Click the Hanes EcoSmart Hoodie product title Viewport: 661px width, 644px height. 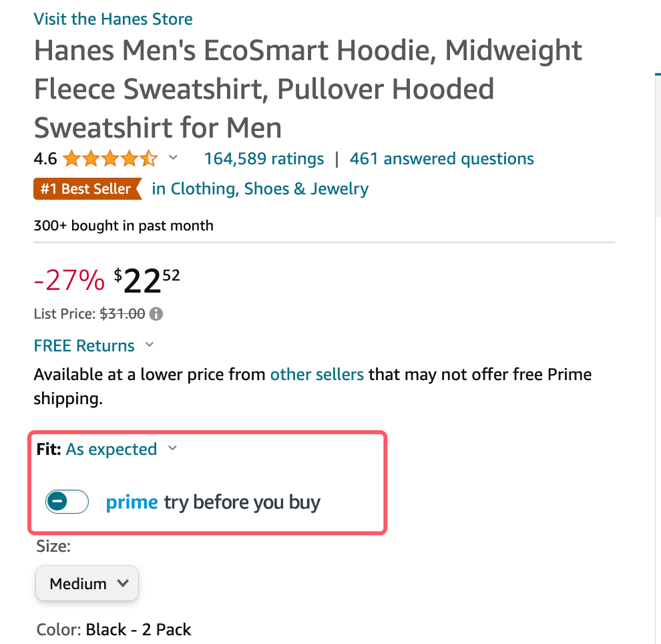[308, 89]
